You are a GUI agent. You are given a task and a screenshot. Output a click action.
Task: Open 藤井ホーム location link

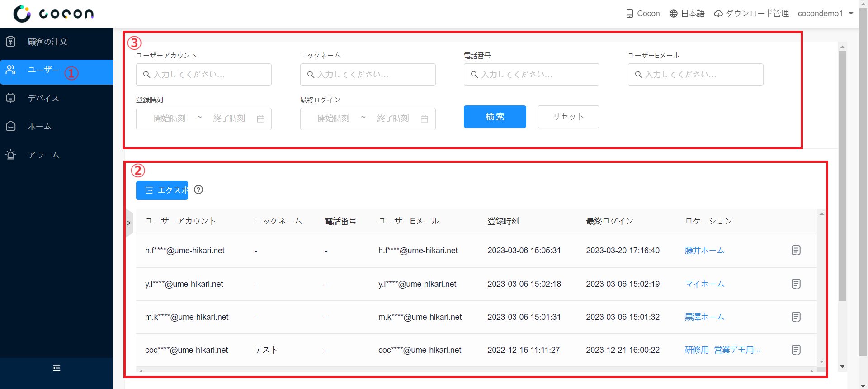point(704,251)
